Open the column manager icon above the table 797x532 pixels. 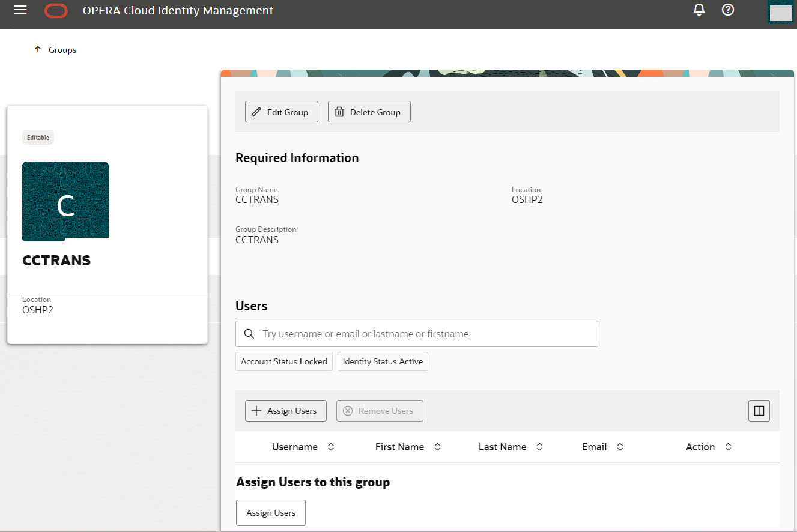(x=759, y=411)
